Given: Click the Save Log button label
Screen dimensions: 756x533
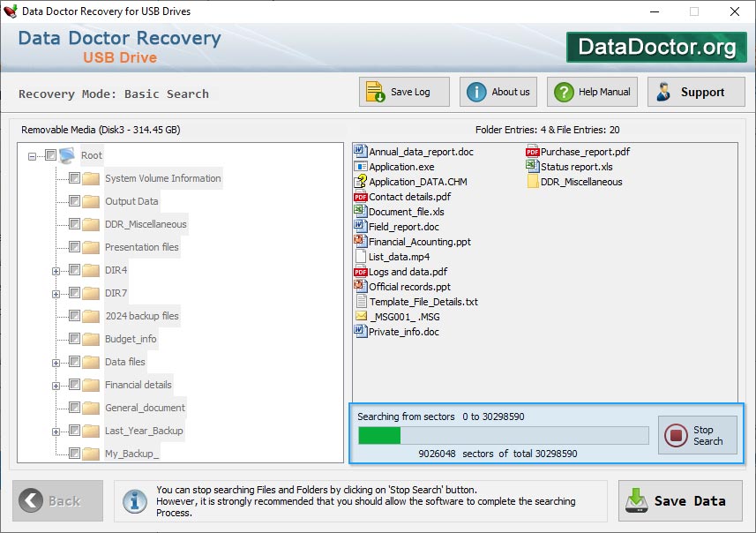Looking at the screenshot, I should click(x=410, y=92).
